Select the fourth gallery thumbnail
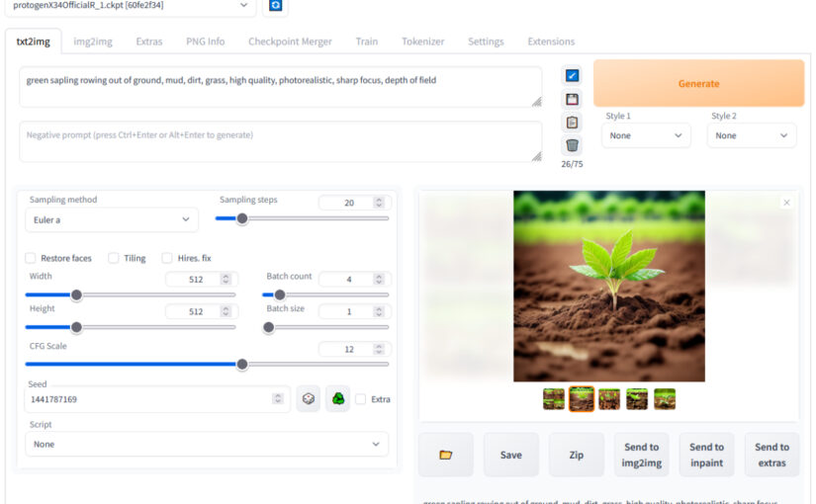 point(637,399)
